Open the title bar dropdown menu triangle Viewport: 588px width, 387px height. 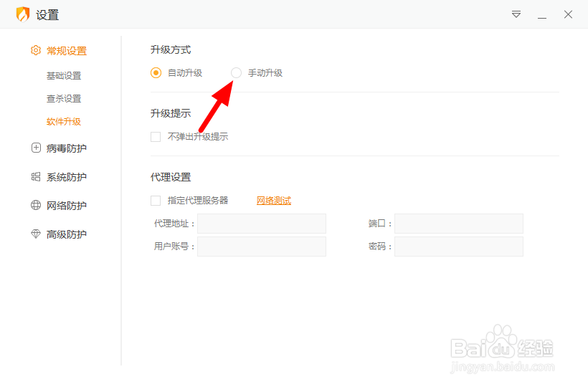tap(516, 14)
